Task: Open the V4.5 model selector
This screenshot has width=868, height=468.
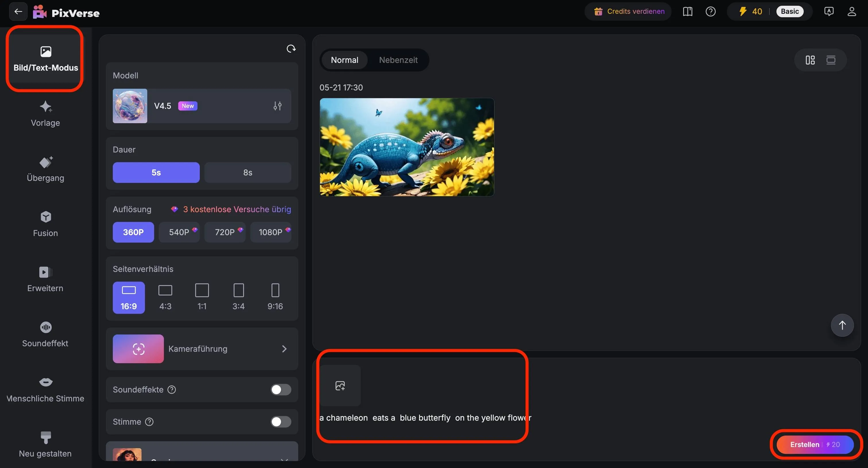Action: 202,106
